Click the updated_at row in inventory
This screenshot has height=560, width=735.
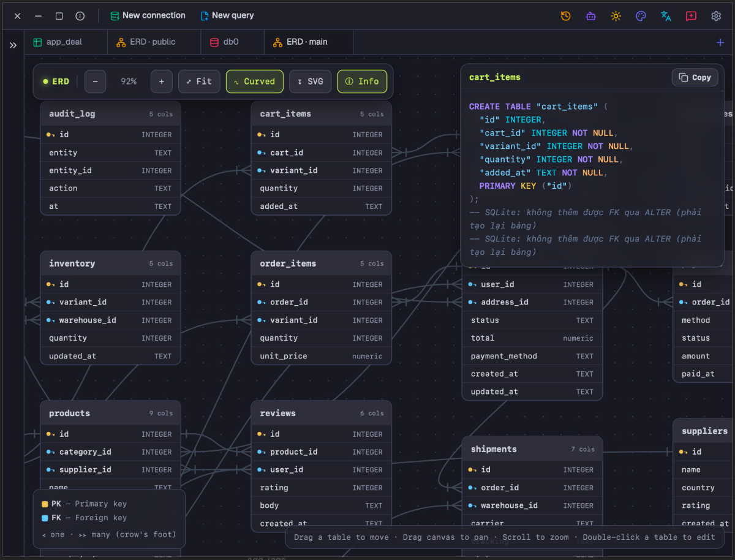110,356
